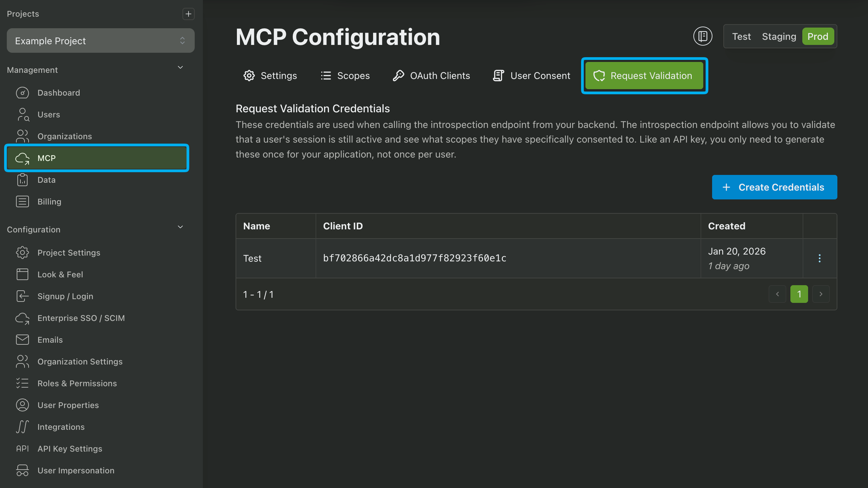
Task: Click the Users search icon in sidebar
Action: [x=22, y=115]
